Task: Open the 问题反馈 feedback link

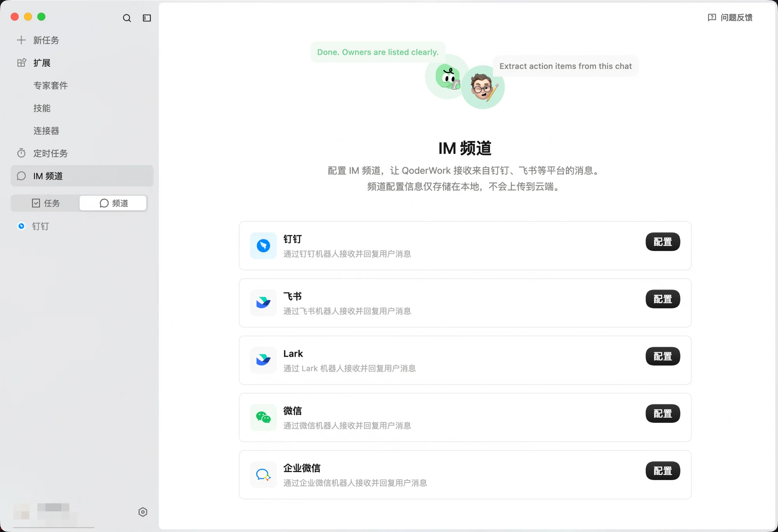Action: pos(730,17)
